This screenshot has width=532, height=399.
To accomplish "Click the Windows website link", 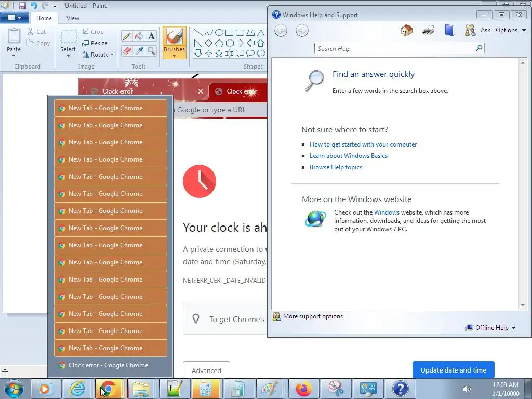I will [x=387, y=212].
